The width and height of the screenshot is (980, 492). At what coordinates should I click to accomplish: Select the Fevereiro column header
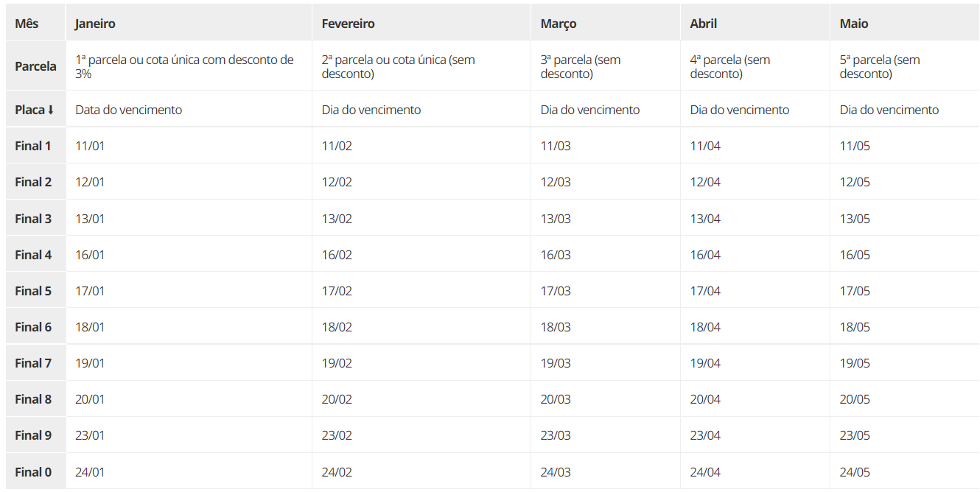(348, 24)
